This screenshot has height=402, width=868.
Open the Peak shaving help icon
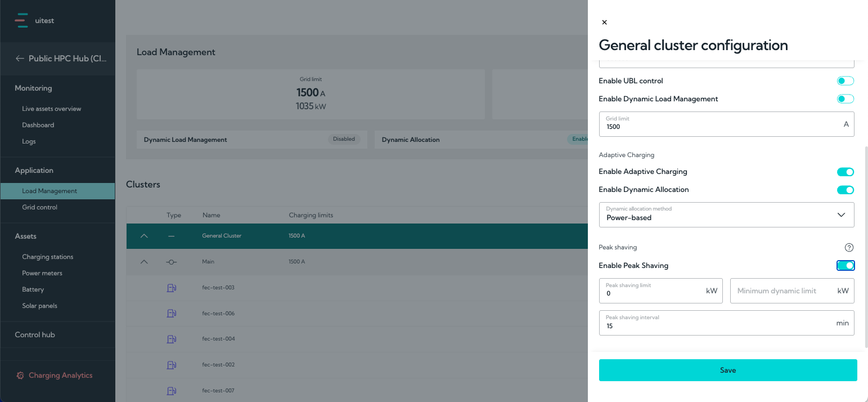[849, 248]
